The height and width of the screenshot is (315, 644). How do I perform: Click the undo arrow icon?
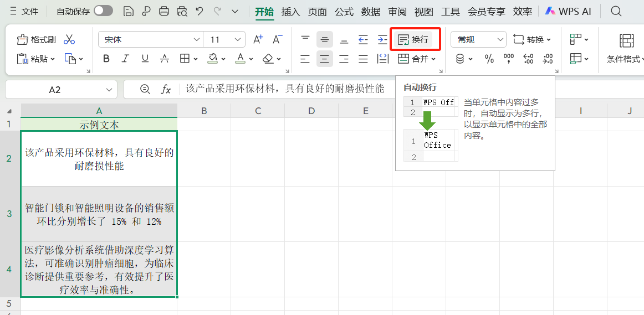(200, 11)
